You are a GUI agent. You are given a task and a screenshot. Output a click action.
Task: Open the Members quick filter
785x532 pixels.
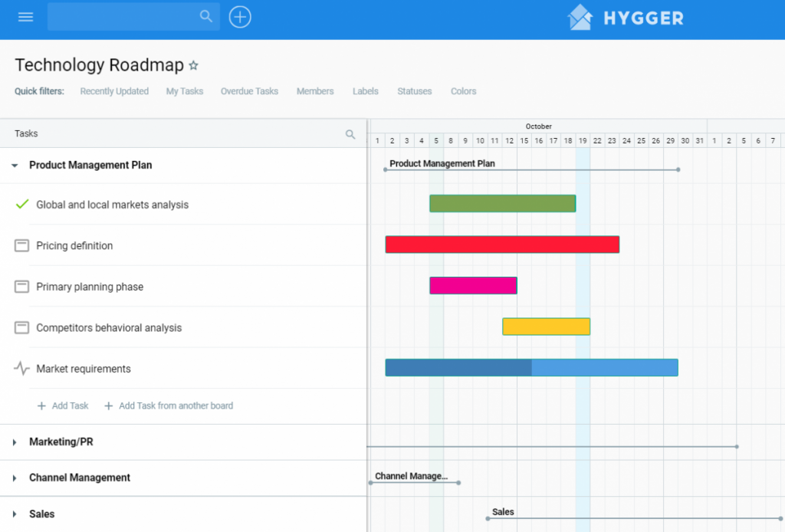point(315,91)
